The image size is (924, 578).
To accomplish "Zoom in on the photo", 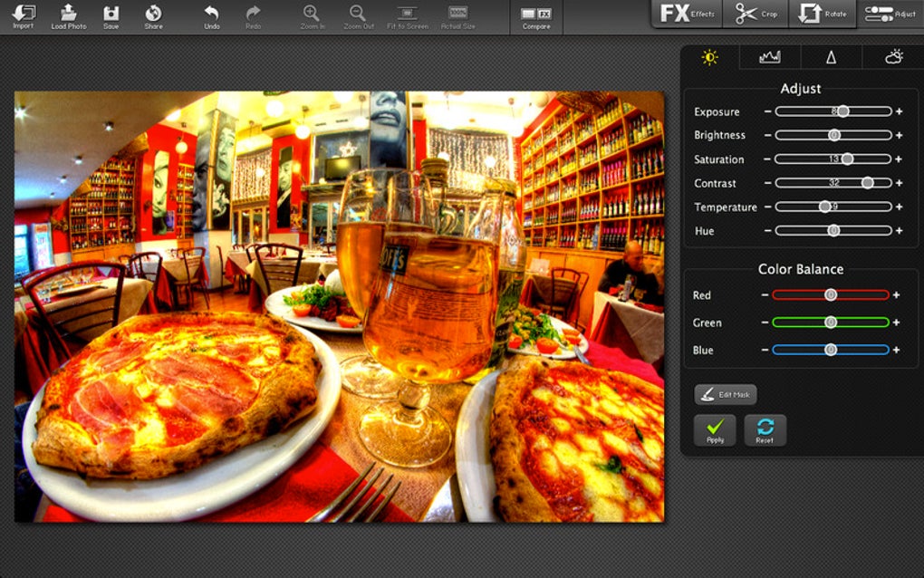I will 312,15.
